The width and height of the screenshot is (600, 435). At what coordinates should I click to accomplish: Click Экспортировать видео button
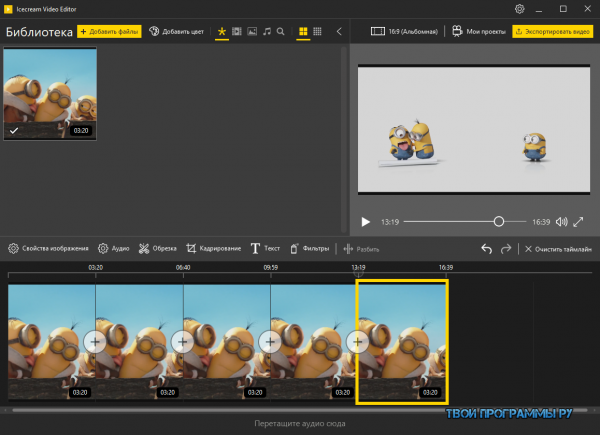[553, 31]
